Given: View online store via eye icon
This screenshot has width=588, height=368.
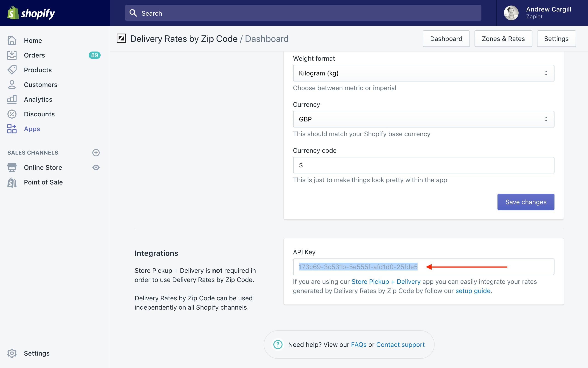Looking at the screenshot, I should [x=96, y=167].
